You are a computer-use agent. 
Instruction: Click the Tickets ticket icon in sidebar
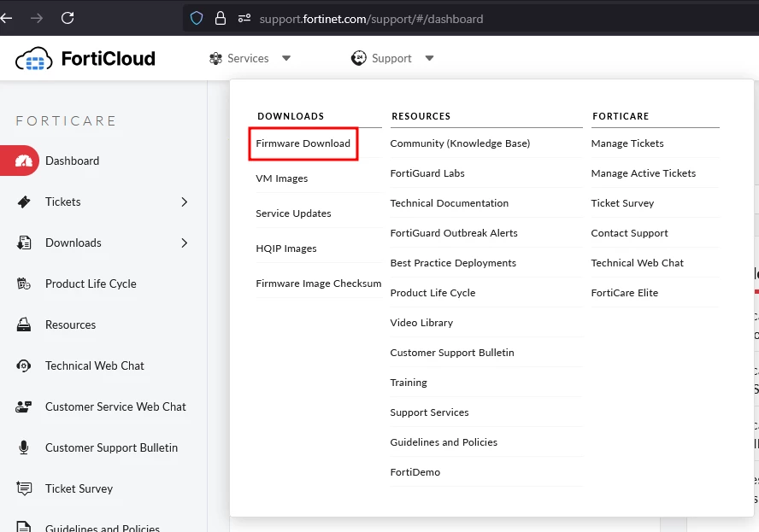coord(24,202)
